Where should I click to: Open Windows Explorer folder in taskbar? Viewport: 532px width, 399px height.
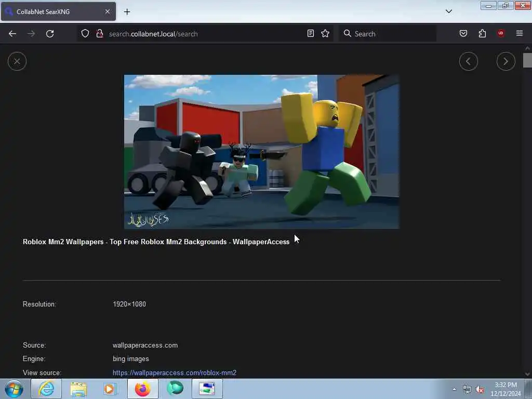tap(78, 389)
